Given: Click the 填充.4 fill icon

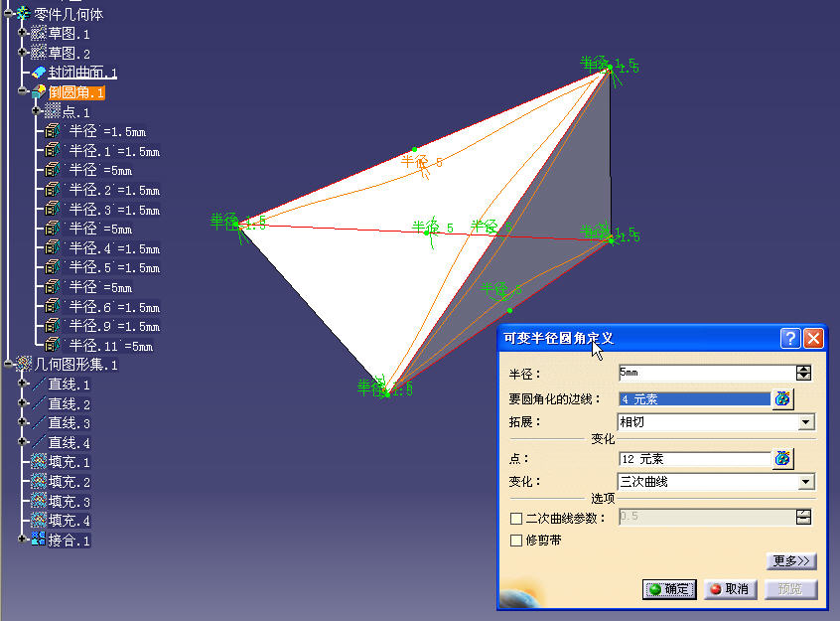Looking at the screenshot, I should click(39, 521).
